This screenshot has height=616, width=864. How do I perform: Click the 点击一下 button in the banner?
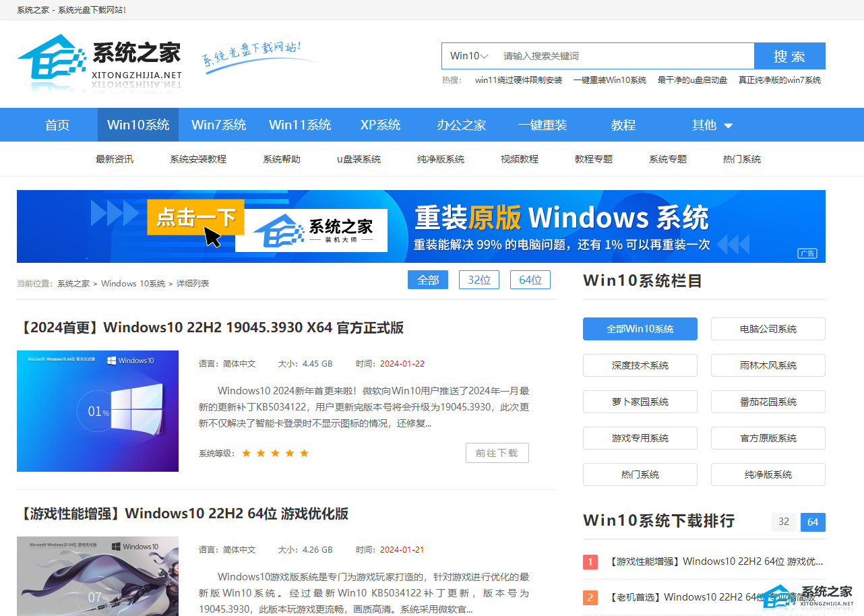point(196,217)
